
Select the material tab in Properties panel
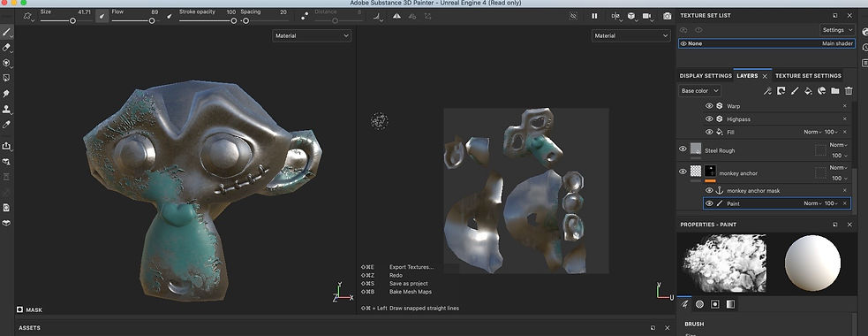coord(731,304)
